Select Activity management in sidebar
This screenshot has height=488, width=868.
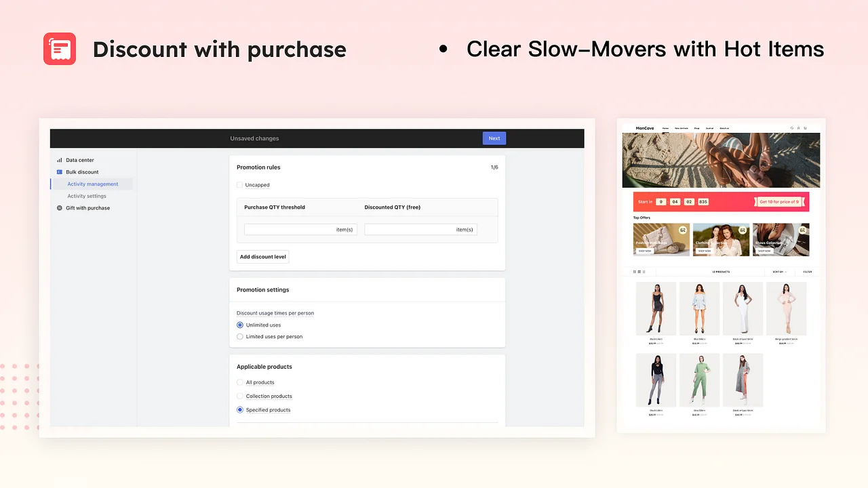pos(92,184)
